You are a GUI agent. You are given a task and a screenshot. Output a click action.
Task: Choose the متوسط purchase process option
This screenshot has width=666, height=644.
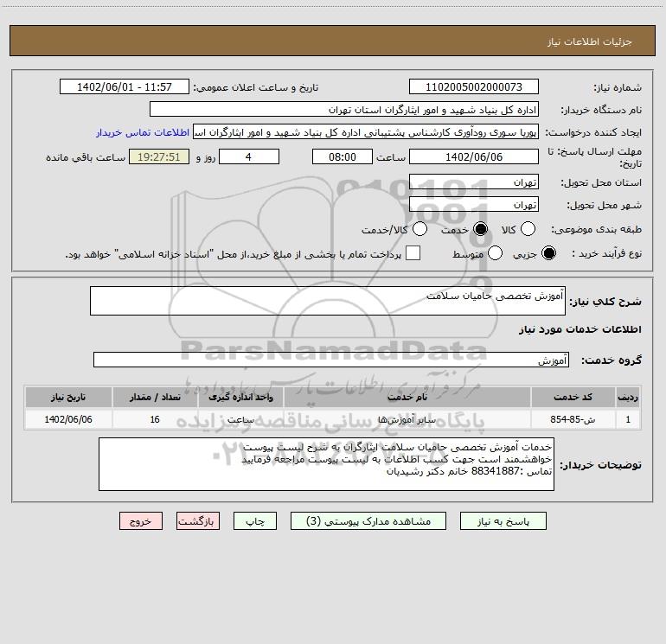(495, 253)
